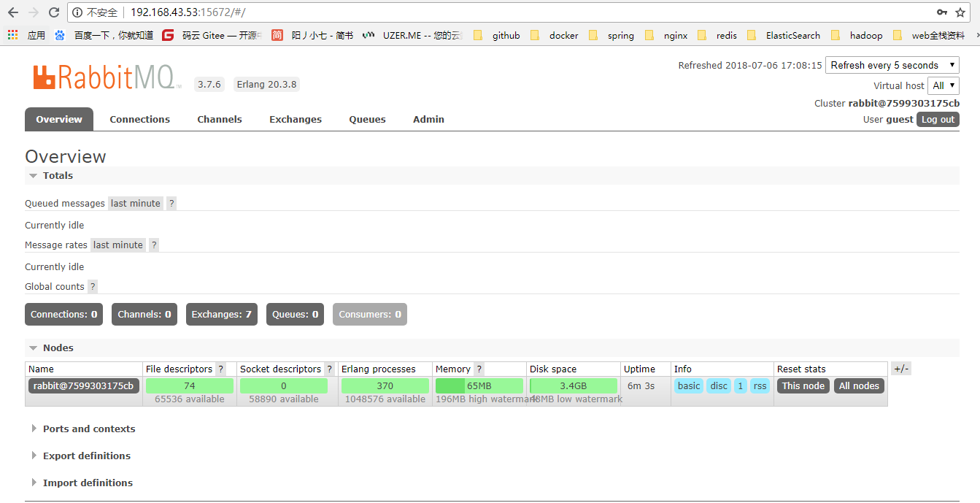Click the File descriptors 74 bar
The image size is (980, 503).
(190, 386)
